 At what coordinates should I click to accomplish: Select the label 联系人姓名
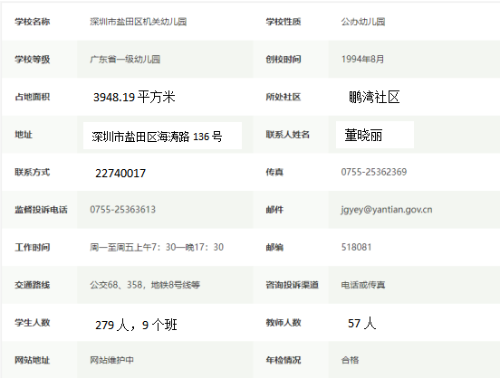(287, 135)
